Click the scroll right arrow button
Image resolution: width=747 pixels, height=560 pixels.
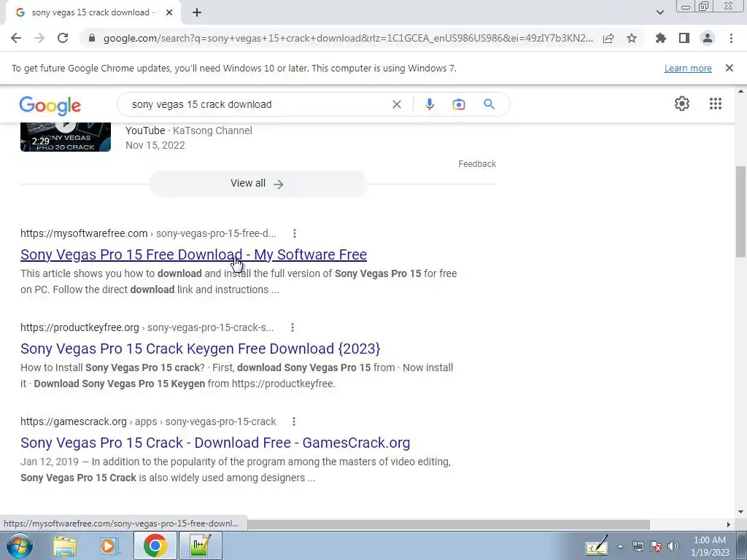[x=729, y=524]
